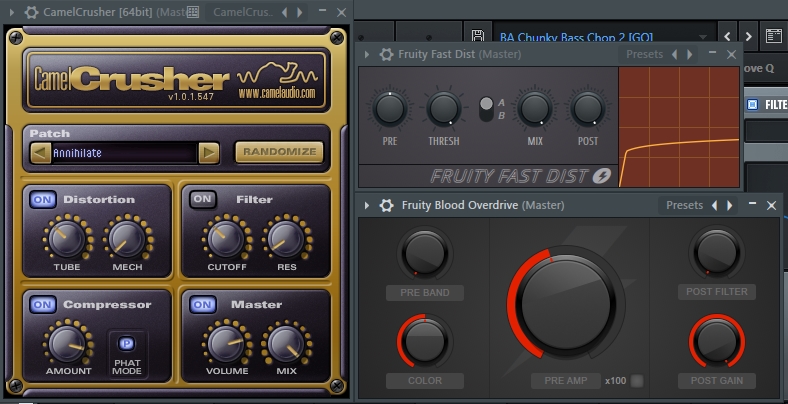
Task: Click the THRESH knob in Fast Dist
Action: (x=444, y=109)
